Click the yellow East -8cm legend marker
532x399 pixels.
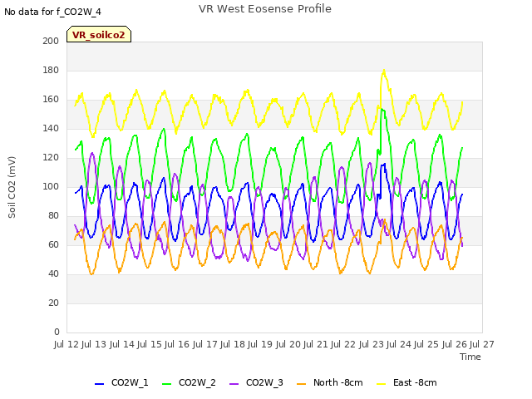click(x=382, y=383)
